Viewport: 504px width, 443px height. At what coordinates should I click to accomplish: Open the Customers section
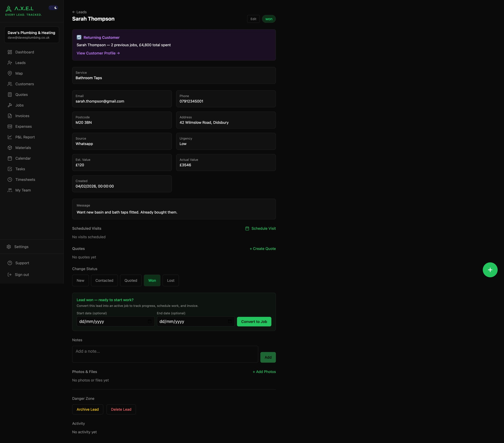[x=24, y=84]
